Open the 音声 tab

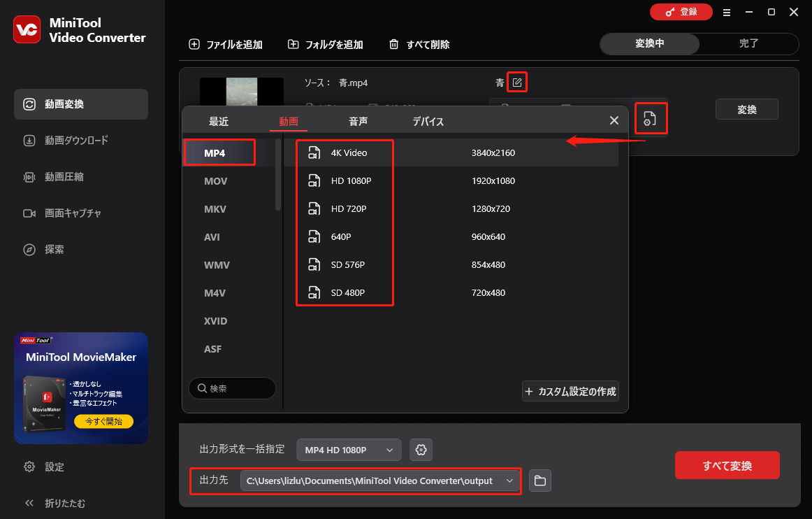pos(358,121)
